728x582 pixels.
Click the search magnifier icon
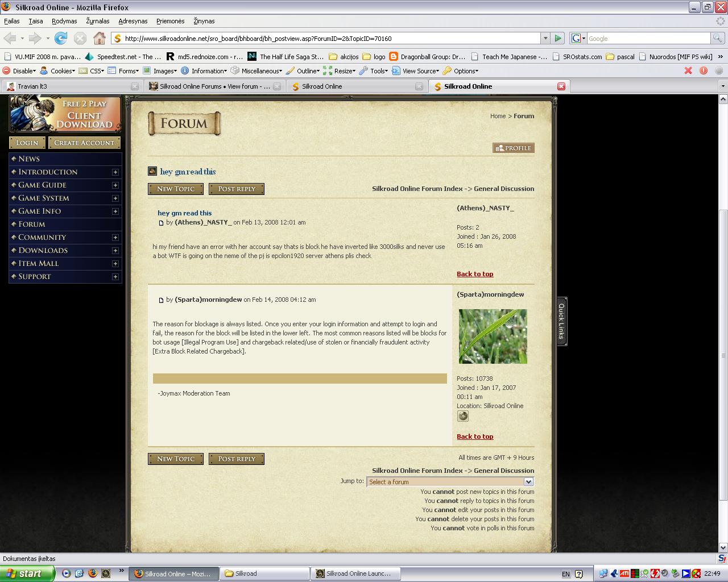(718, 38)
